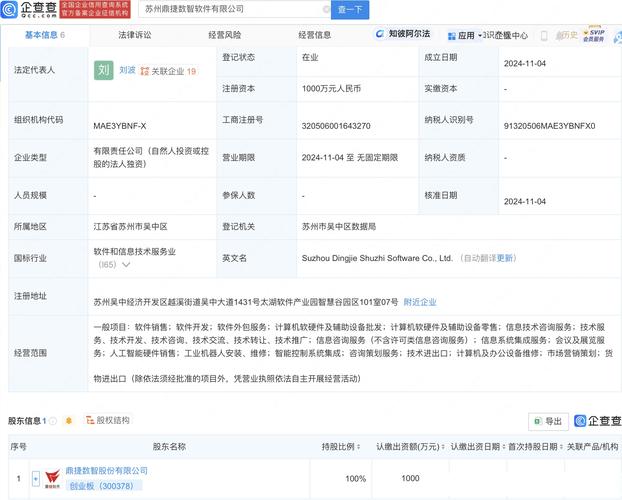Click the 导出 export button
Screen dimensions: 622x500
click(x=549, y=421)
